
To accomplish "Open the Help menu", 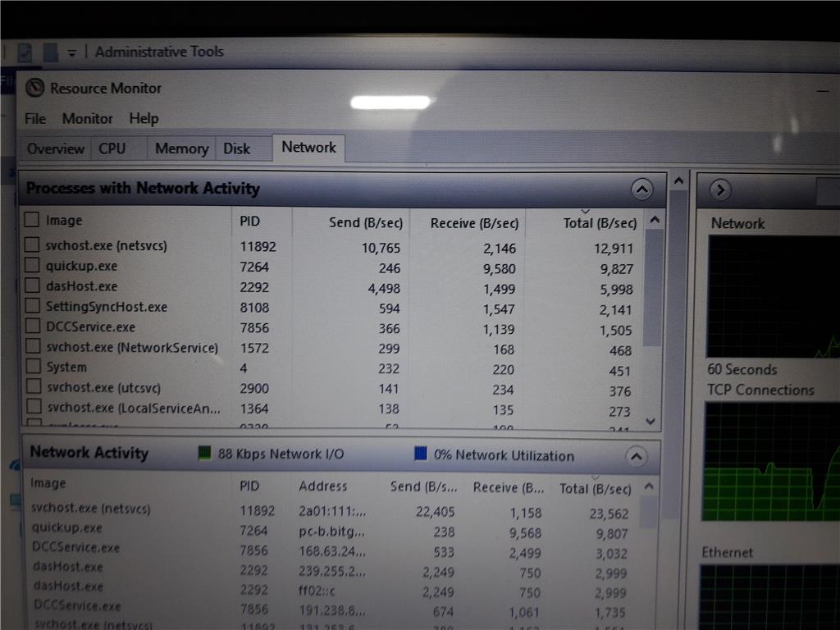I will coord(144,118).
